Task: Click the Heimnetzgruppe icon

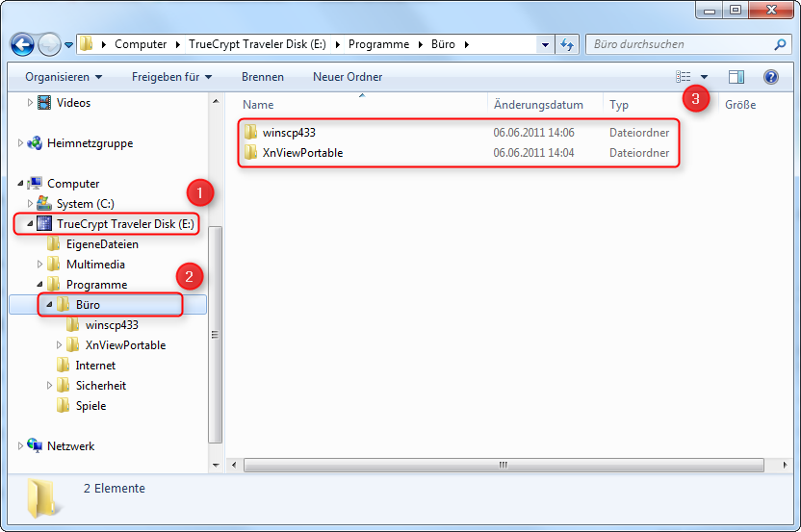Action: 35,143
